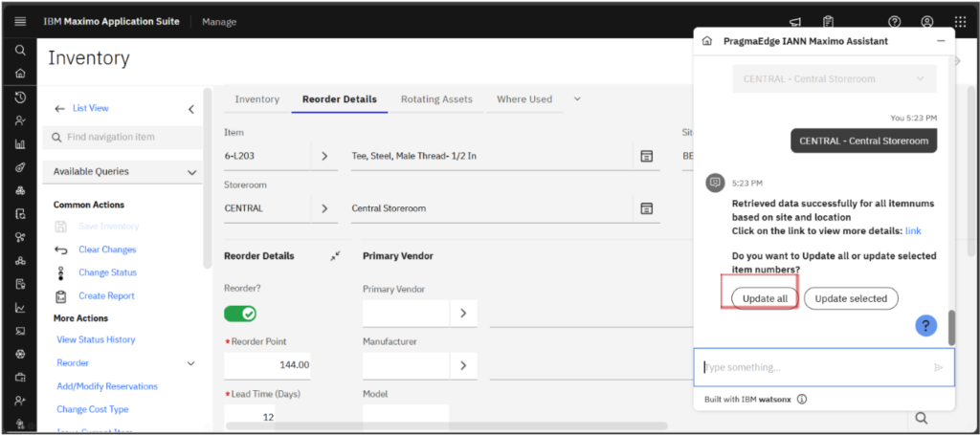The image size is (980, 435).
Task: Open the bar chart icon in left rail
Action: [20, 144]
